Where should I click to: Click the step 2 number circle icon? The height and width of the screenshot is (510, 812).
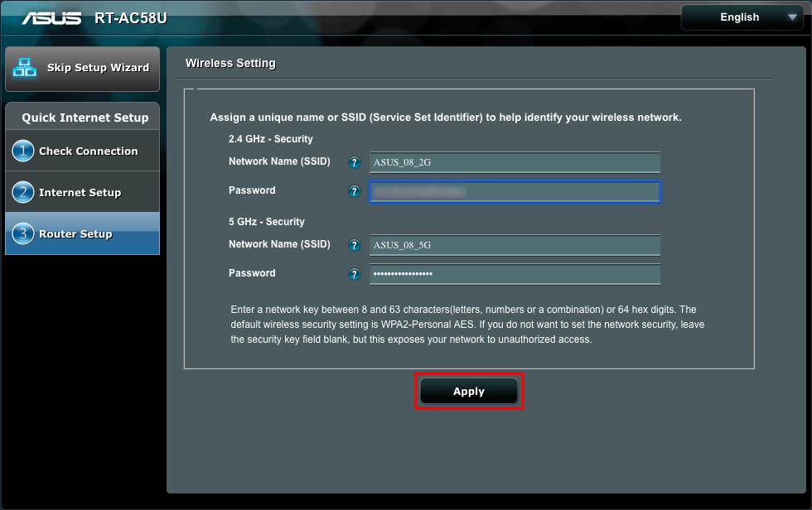click(x=23, y=192)
